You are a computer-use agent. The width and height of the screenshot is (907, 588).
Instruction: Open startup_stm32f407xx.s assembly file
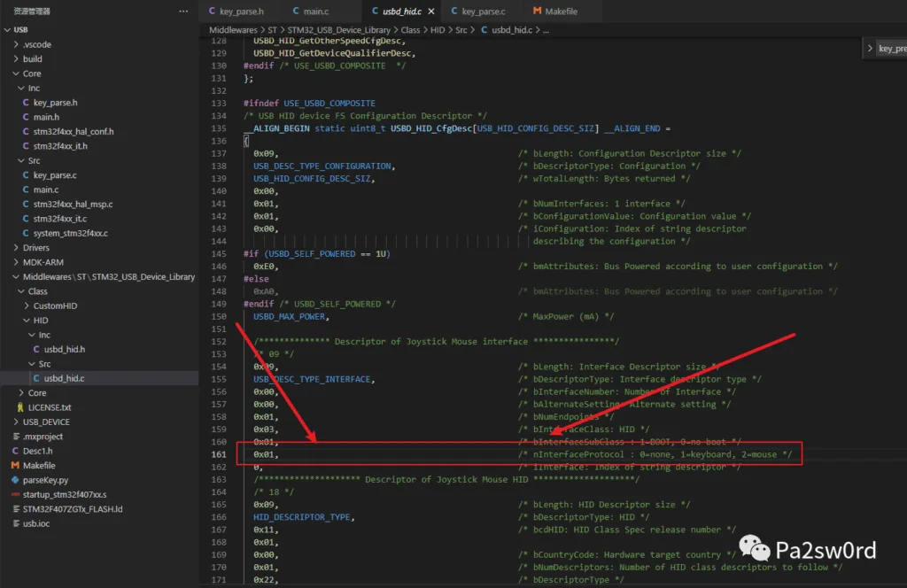64,494
